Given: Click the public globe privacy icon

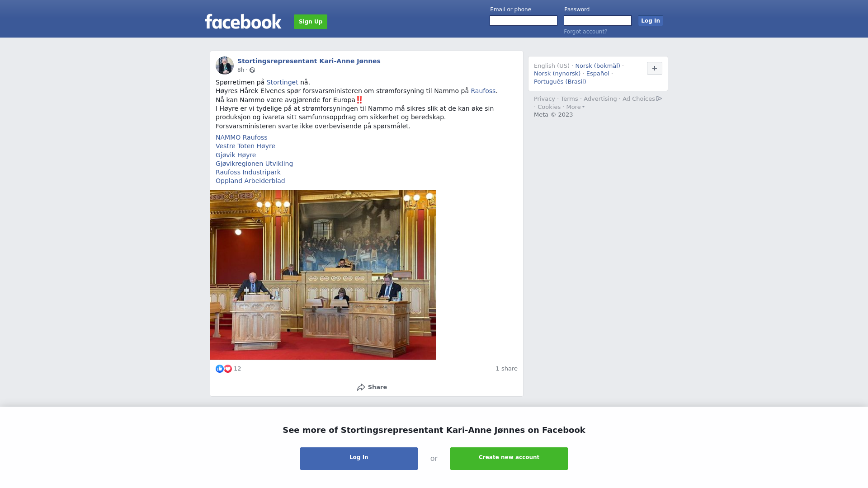Looking at the screenshot, I should [x=252, y=70].
